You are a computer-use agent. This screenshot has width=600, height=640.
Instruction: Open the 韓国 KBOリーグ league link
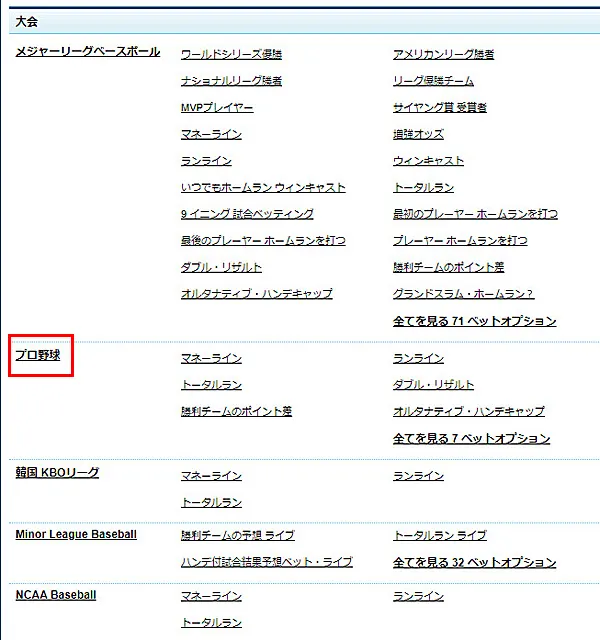[x=57, y=473]
